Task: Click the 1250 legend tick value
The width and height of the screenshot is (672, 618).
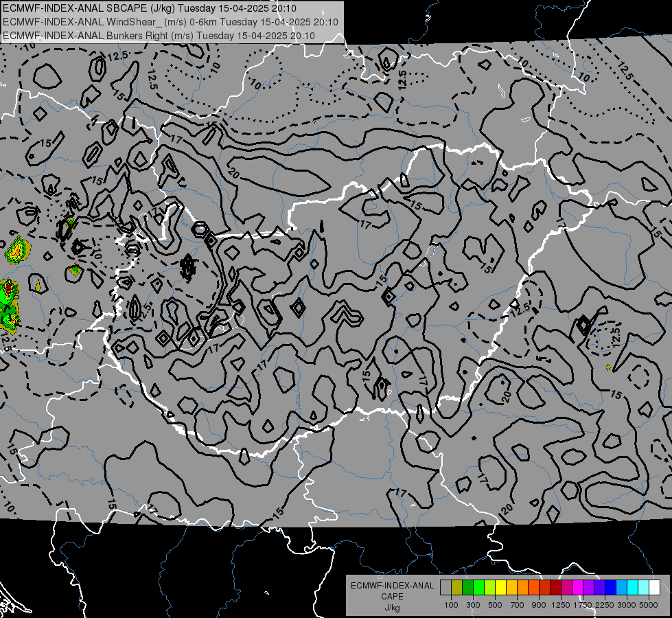Action: tap(561, 605)
